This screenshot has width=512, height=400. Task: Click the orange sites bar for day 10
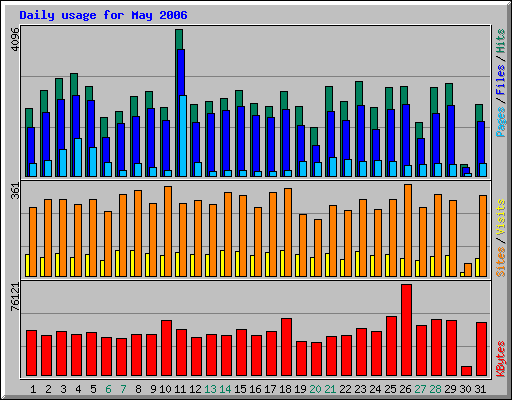pyautogui.click(x=168, y=231)
